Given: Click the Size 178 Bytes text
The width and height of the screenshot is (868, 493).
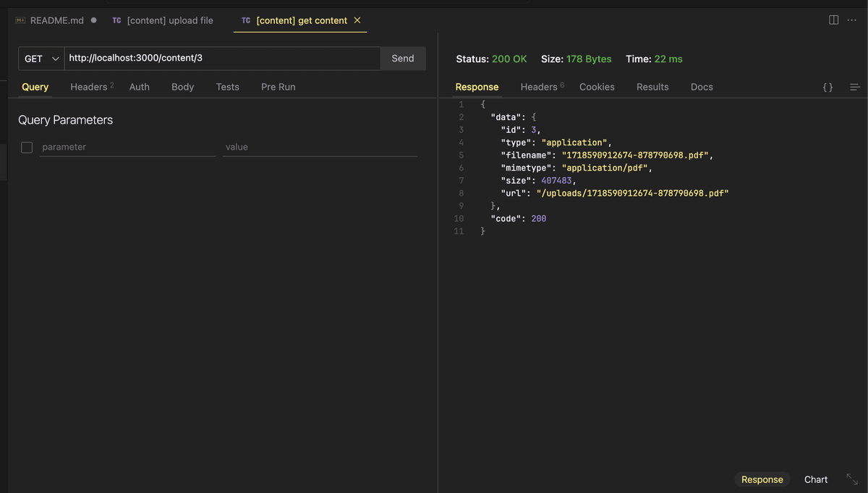Looking at the screenshot, I should tap(576, 59).
